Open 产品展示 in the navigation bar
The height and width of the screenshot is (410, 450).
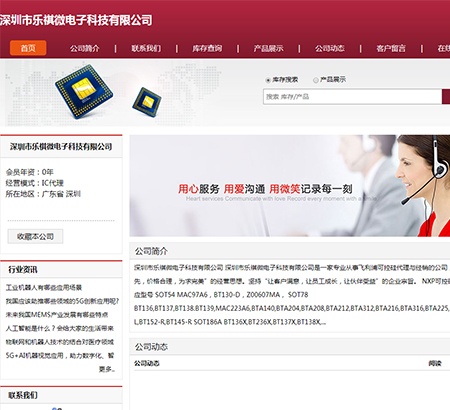(269, 49)
